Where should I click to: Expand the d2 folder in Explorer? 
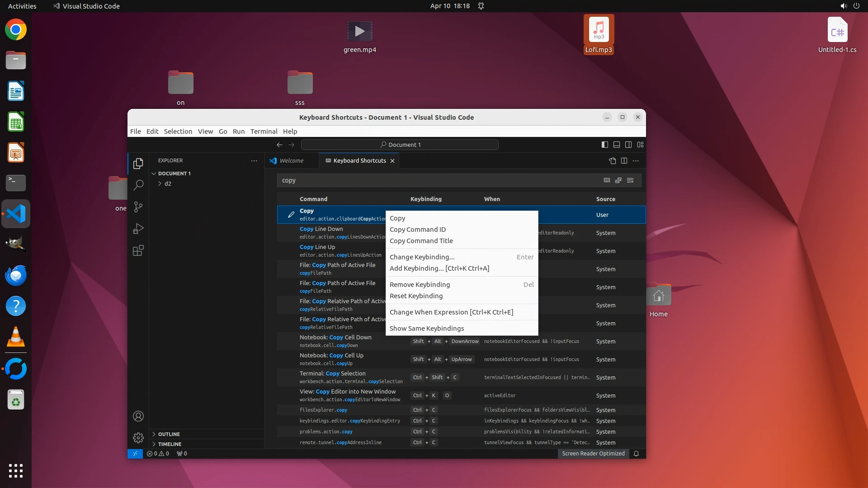click(x=168, y=184)
